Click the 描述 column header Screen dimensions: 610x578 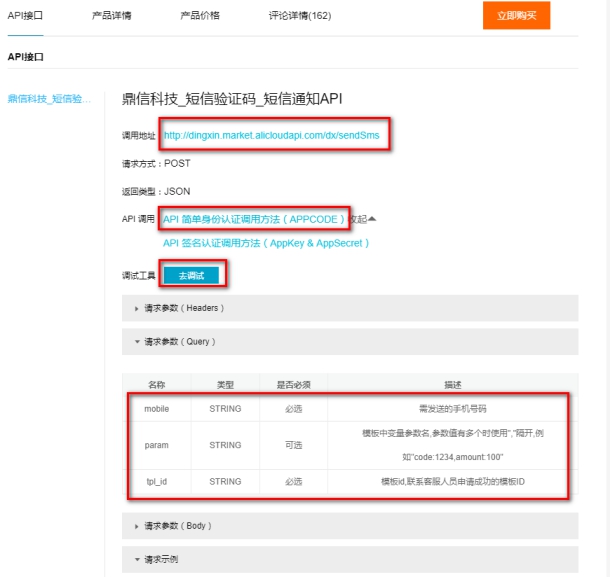tap(453, 385)
